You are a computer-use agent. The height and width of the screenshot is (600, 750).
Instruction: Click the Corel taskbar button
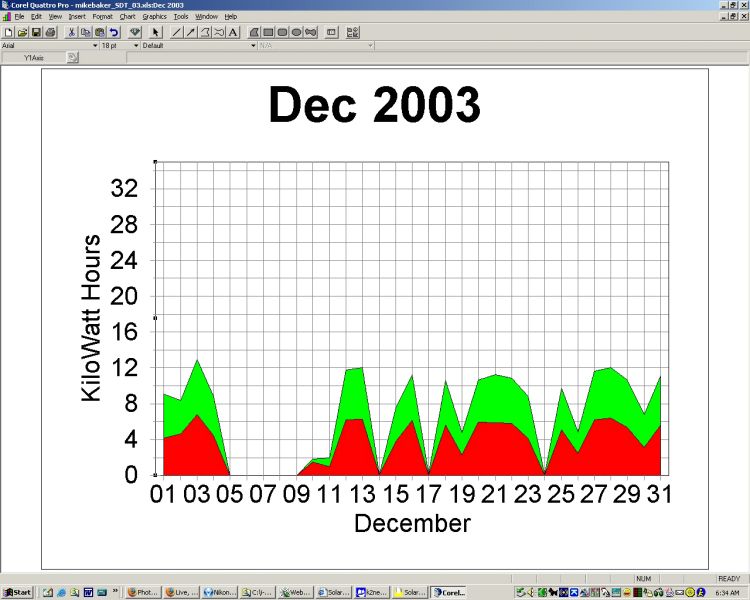click(449, 592)
